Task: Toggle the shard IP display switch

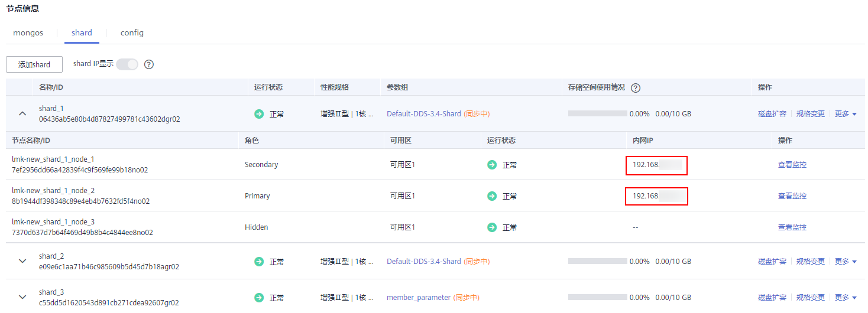Action: (x=127, y=64)
